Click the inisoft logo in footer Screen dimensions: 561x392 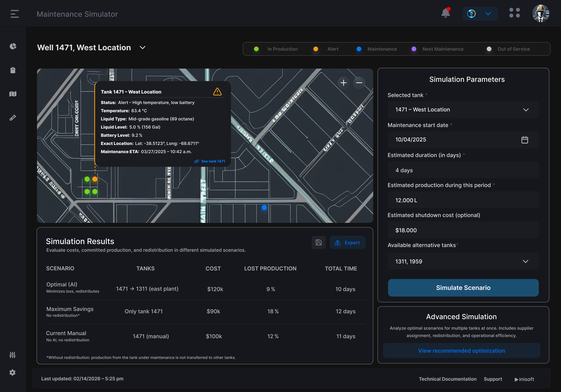tap(524, 379)
